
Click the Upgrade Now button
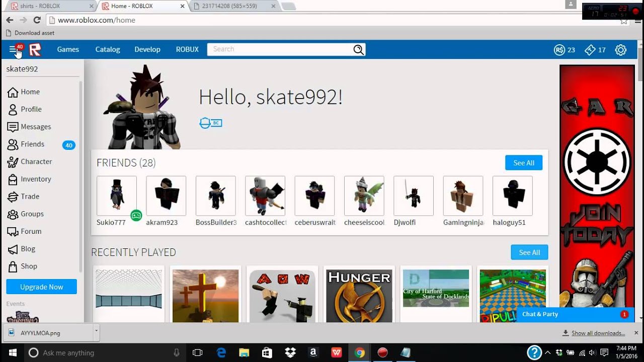(42, 287)
